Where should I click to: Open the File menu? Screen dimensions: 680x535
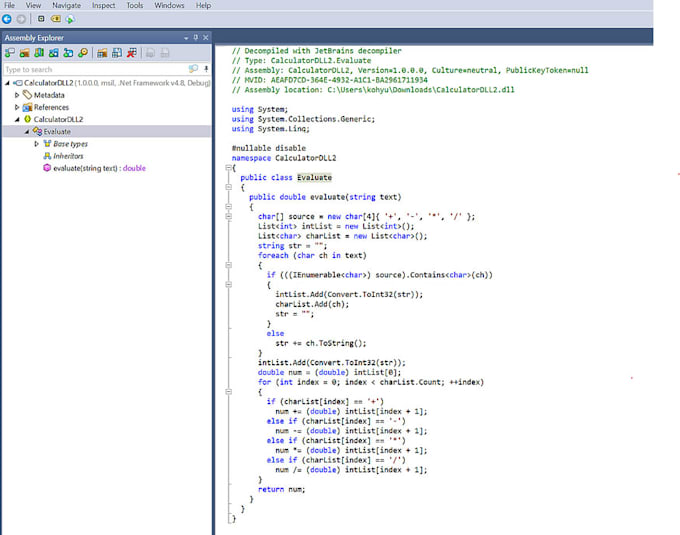point(9,5)
